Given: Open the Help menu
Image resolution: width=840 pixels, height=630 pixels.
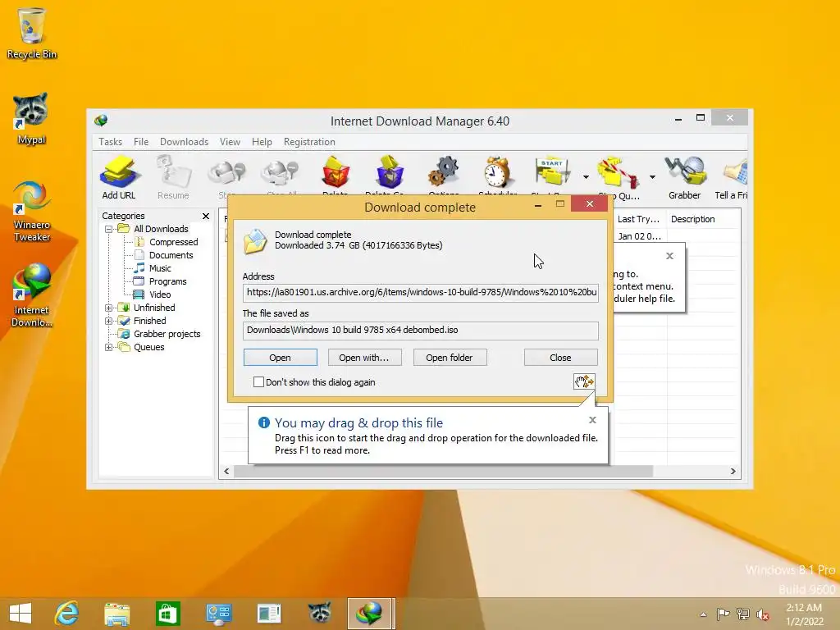Looking at the screenshot, I should (262, 142).
